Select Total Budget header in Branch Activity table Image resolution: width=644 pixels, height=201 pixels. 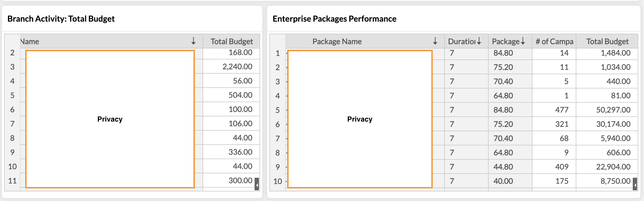coord(232,41)
